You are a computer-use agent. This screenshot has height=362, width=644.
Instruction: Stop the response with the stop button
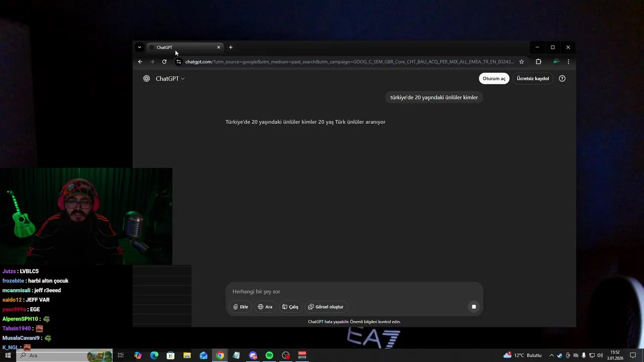click(x=473, y=307)
